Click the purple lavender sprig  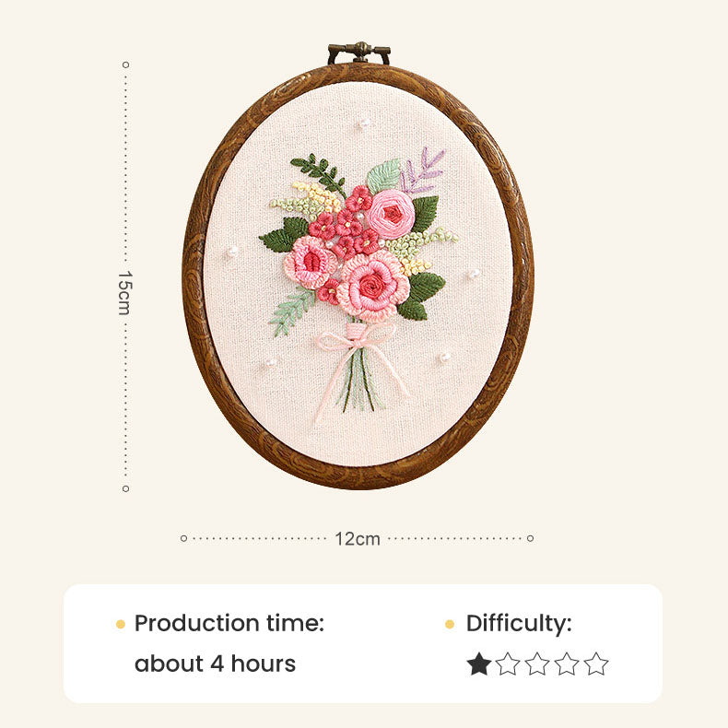pos(422,170)
